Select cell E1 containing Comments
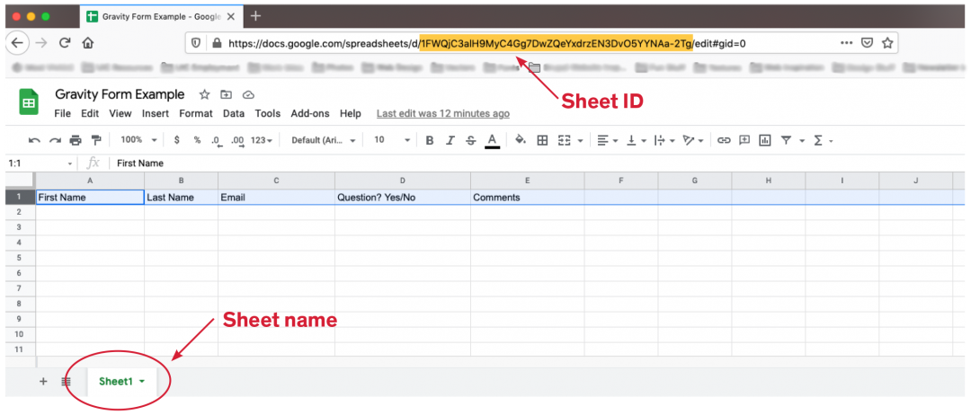Screen dimensions: 980x415 tap(528, 198)
